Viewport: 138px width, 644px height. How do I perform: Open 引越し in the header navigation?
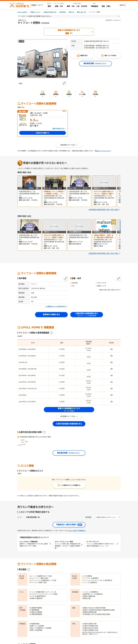(108, 6)
